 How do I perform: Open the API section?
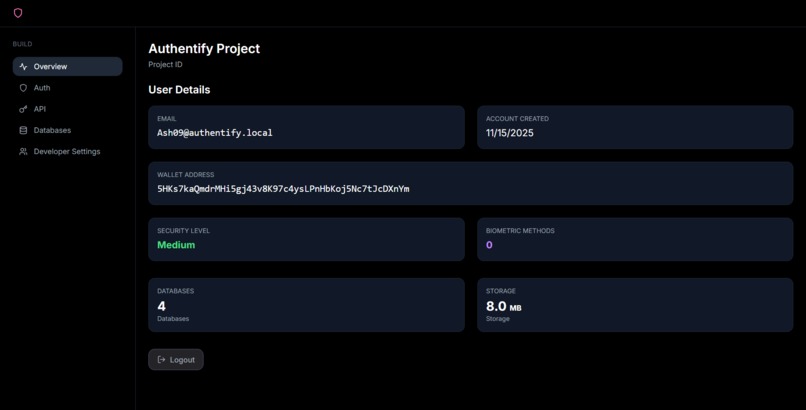(x=67, y=109)
